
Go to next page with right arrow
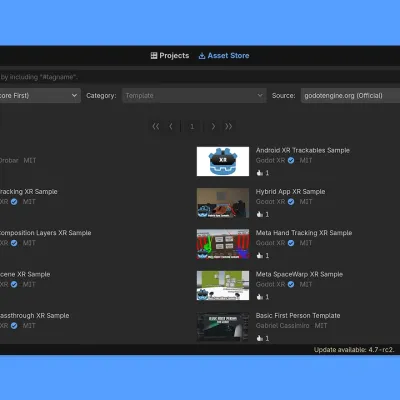pyautogui.click(x=213, y=126)
